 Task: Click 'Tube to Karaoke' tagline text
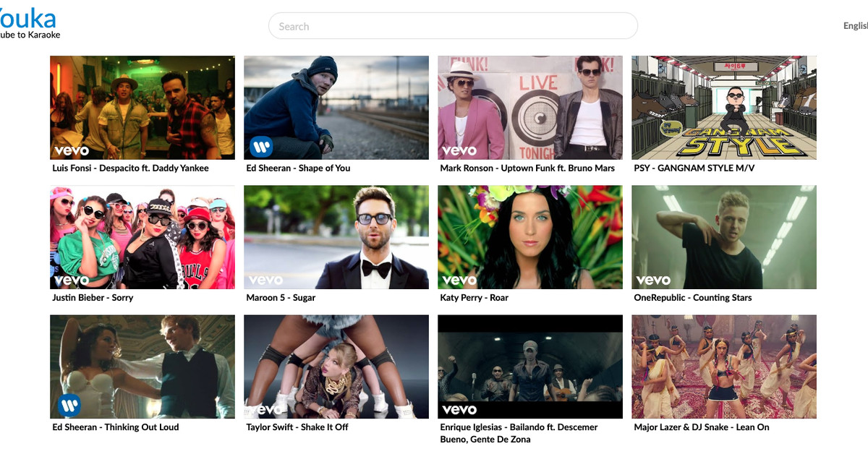[x=30, y=35]
